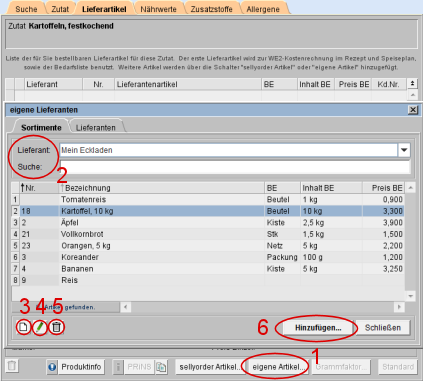The image size is (423, 381).
Task: Click the Preis BE header in the article list
Action: pyautogui.click(x=384, y=188)
